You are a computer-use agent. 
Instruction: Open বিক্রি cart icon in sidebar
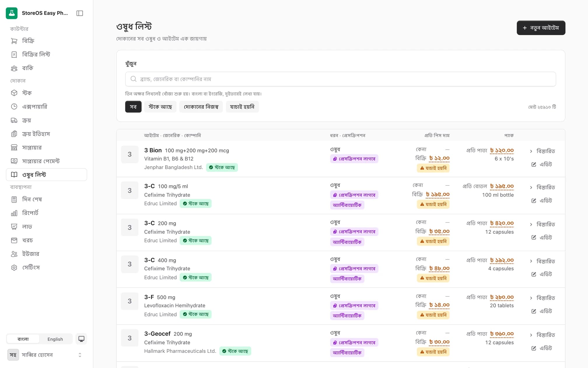(x=14, y=41)
